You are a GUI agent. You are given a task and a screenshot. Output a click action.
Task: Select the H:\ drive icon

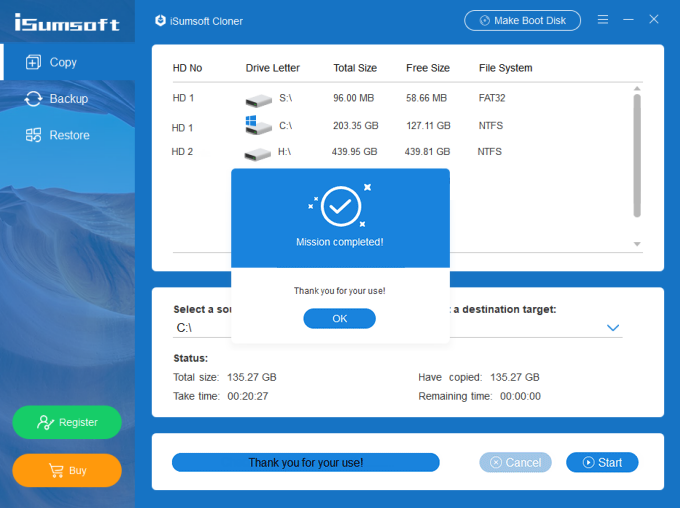(x=258, y=154)
